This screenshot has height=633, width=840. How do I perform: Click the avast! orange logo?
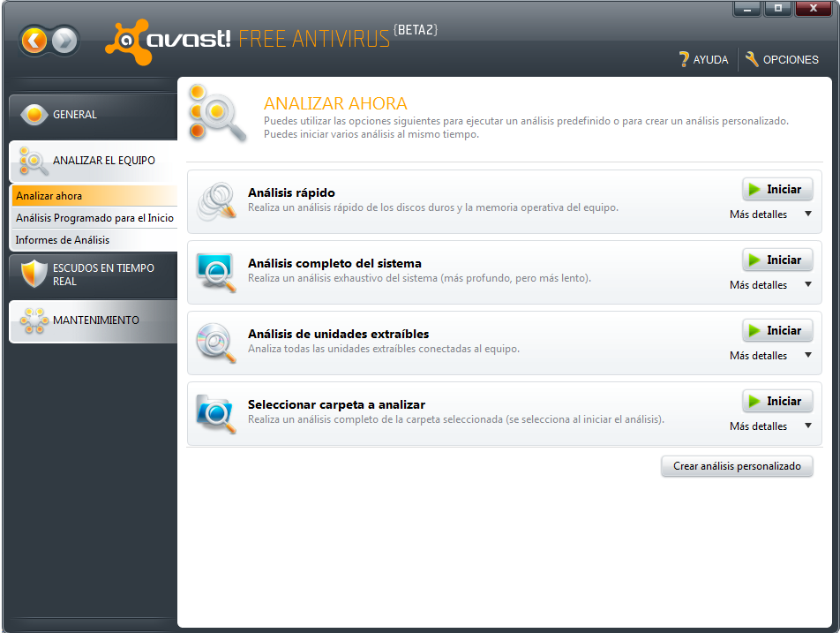click(128, 41)
